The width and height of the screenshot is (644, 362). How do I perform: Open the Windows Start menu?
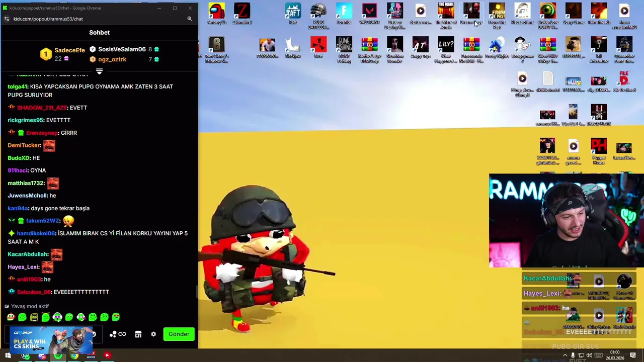point(8,356)
